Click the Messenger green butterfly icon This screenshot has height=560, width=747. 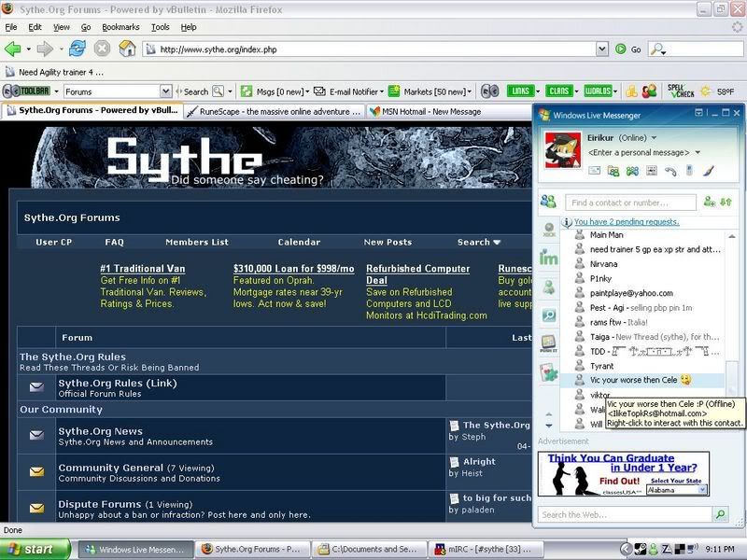[632, 171]
